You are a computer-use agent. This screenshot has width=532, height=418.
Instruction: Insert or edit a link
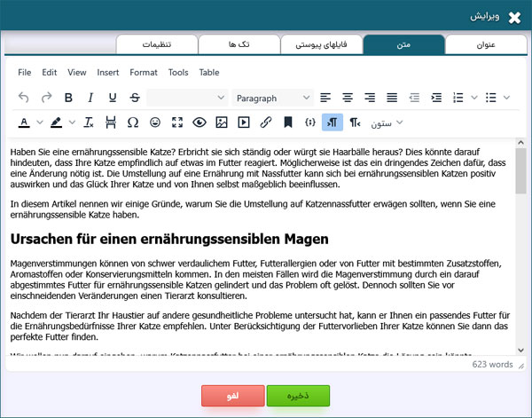(266, 122)
